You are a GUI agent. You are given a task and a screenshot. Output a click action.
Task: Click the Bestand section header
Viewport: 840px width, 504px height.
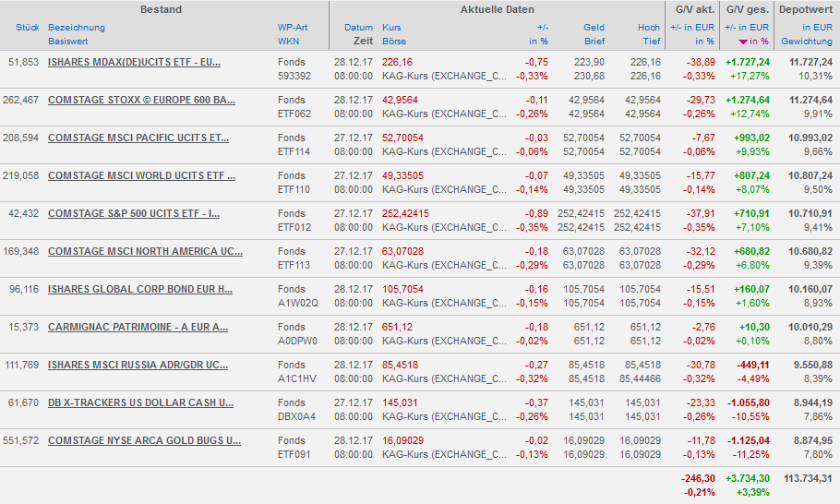point(162,9)
